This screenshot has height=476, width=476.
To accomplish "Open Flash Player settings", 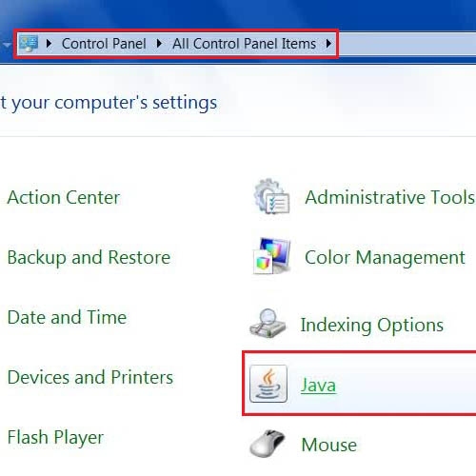I will click(55, 438).
